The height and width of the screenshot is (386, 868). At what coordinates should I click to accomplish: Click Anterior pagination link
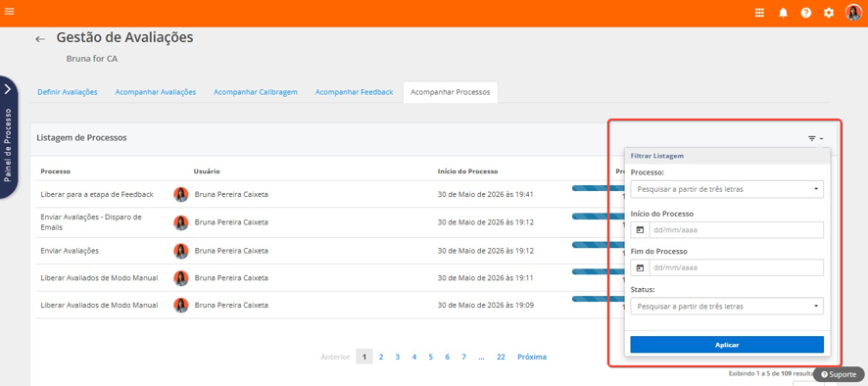coord(335,358)
